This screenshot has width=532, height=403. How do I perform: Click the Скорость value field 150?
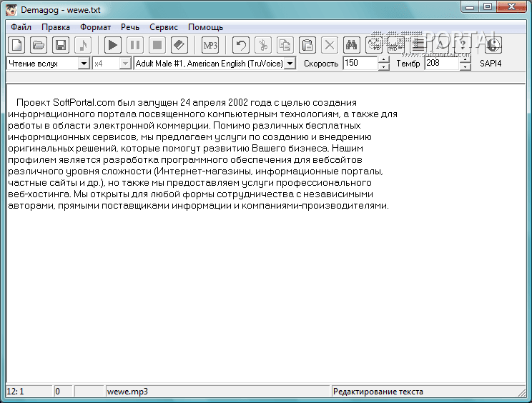click(360, 63)
